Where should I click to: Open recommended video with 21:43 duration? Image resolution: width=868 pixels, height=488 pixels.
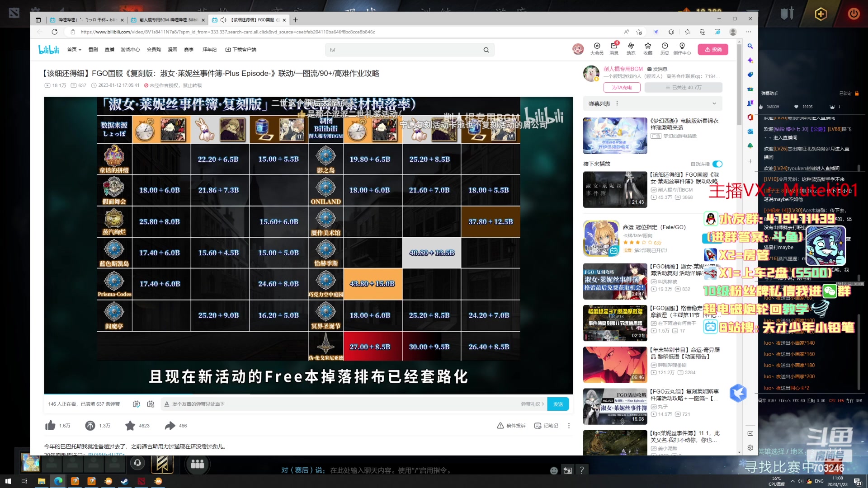coord(615,189)
